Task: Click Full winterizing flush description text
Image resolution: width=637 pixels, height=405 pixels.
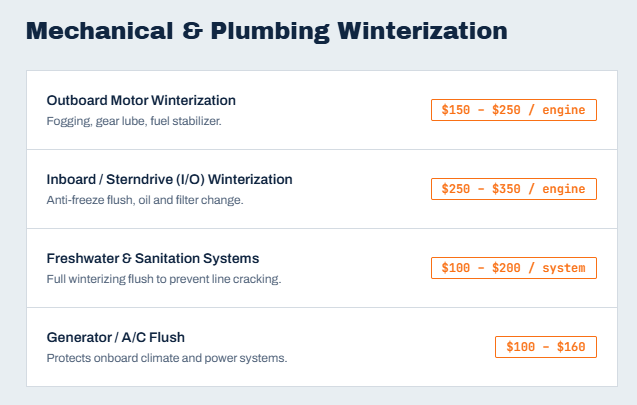Action: [x=164, y=279]
